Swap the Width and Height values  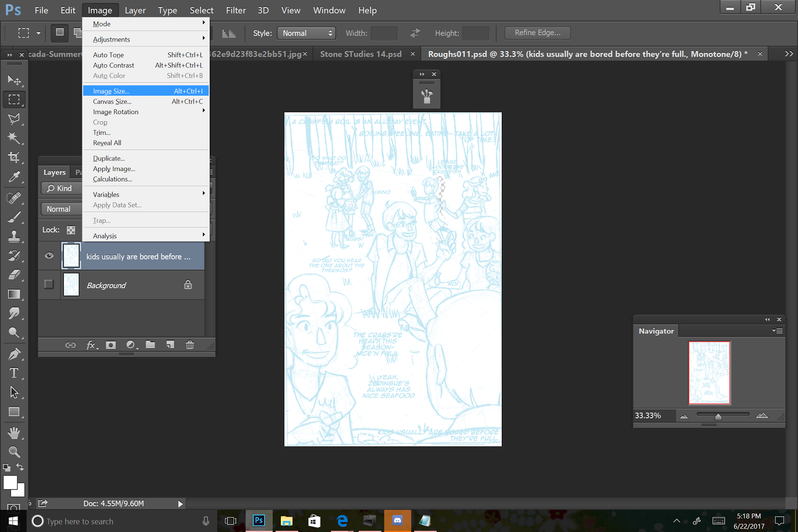pos(415,33)
